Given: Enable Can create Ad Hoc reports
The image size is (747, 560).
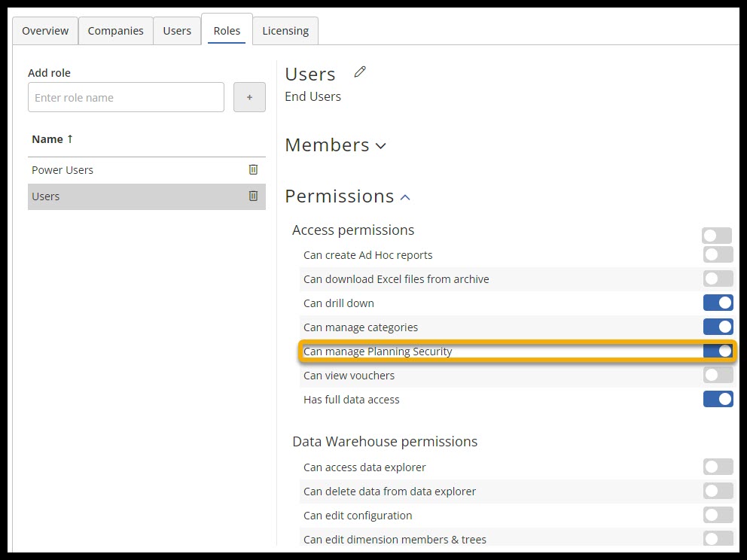Looking at the screenshot, I should [718, 255].
